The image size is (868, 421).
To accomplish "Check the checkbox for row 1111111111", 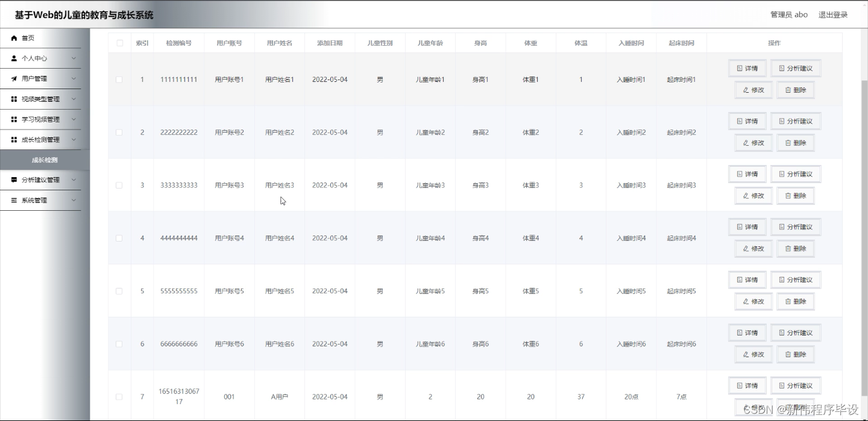I will point(119,80).
